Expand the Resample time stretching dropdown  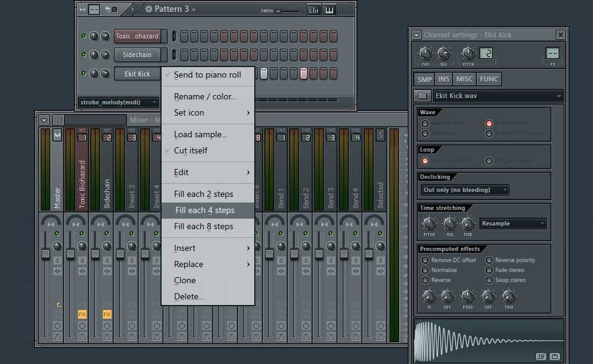coord(513,224)
